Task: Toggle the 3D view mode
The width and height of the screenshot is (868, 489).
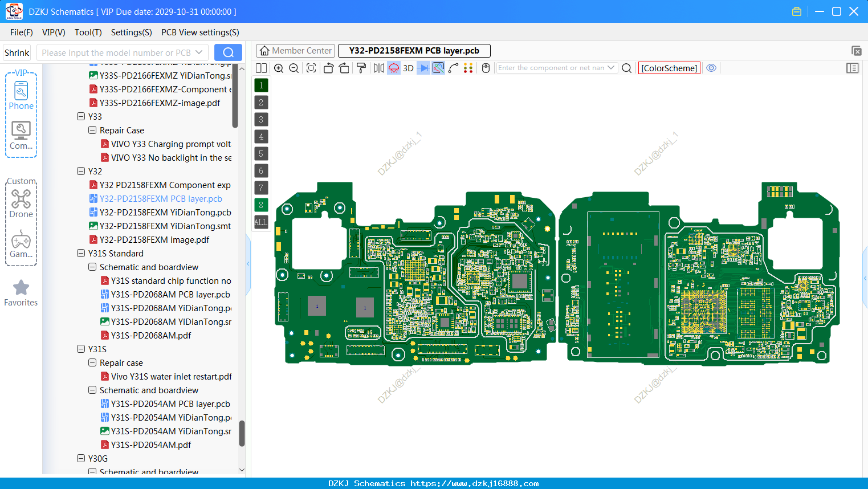Action: (408, 68)
